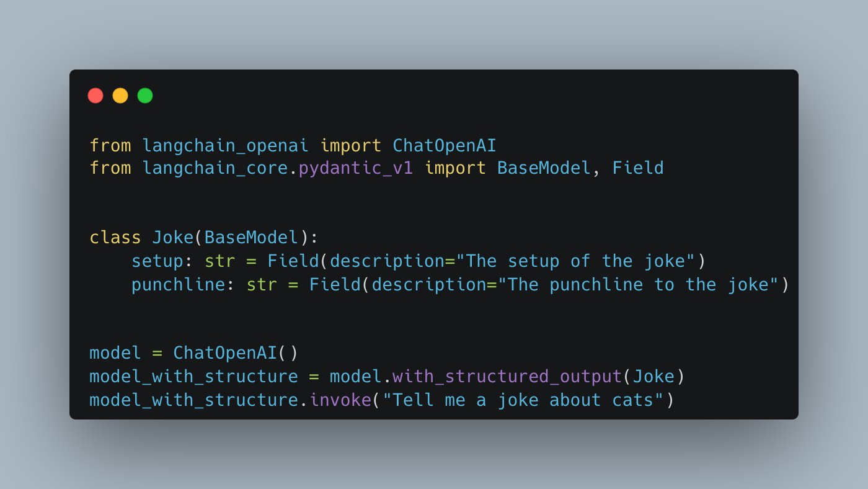The width and height of the screenshot is (868, 489).
Task: Click the punchline attribute name
Action: pos(184,285)
